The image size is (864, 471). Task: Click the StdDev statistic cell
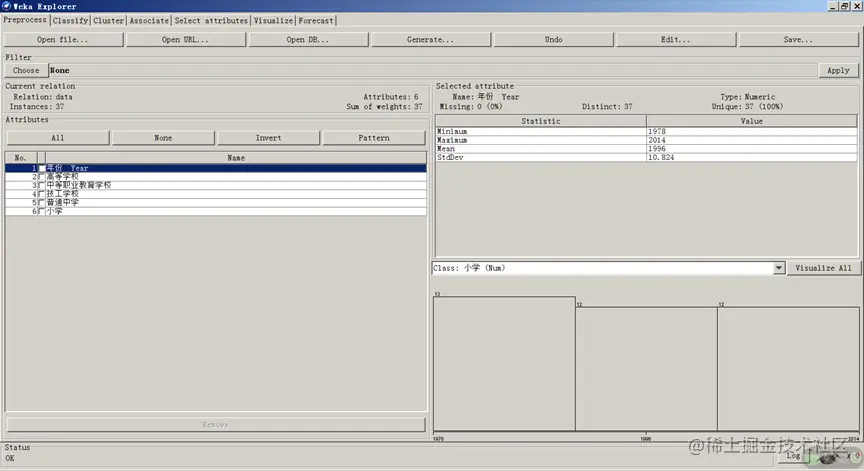(541, 157)
